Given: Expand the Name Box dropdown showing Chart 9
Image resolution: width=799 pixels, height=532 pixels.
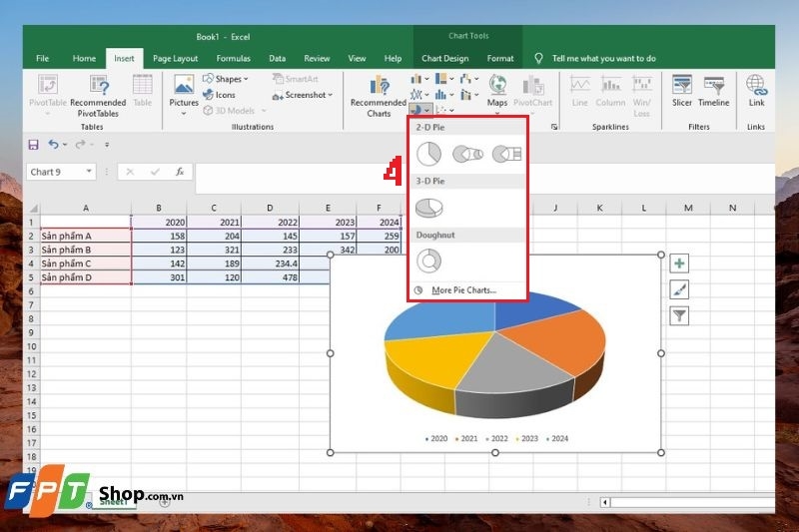Looking at the screenshot, I should 89,171.
